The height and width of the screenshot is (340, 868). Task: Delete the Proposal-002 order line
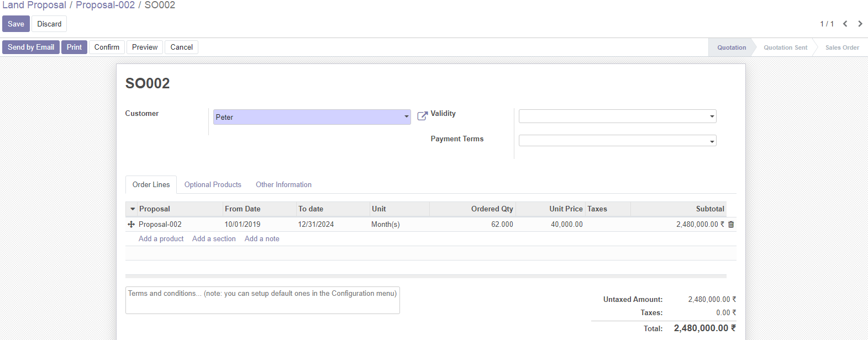click(x=731, y=225)
